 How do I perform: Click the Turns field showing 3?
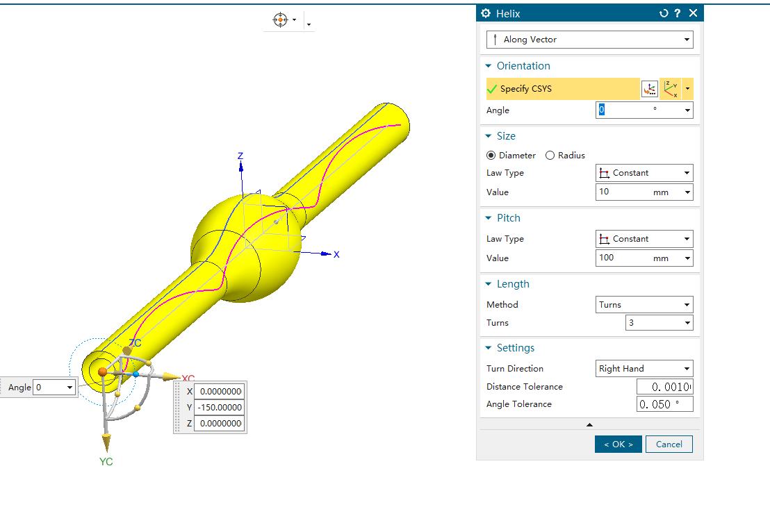point(654,322)
